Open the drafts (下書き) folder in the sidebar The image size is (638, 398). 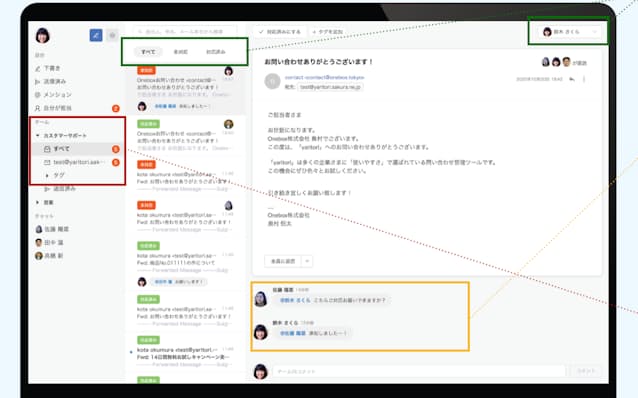click(48, 68)
